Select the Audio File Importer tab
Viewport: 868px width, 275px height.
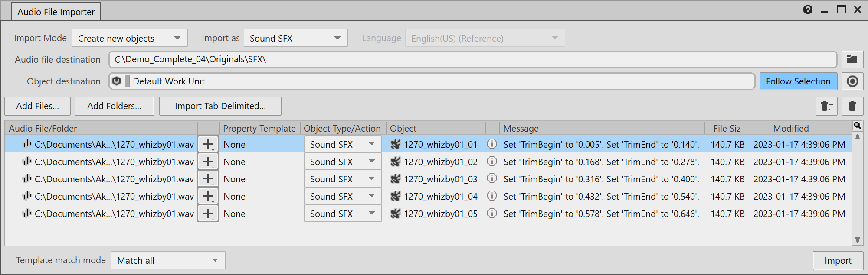(56, 12)
